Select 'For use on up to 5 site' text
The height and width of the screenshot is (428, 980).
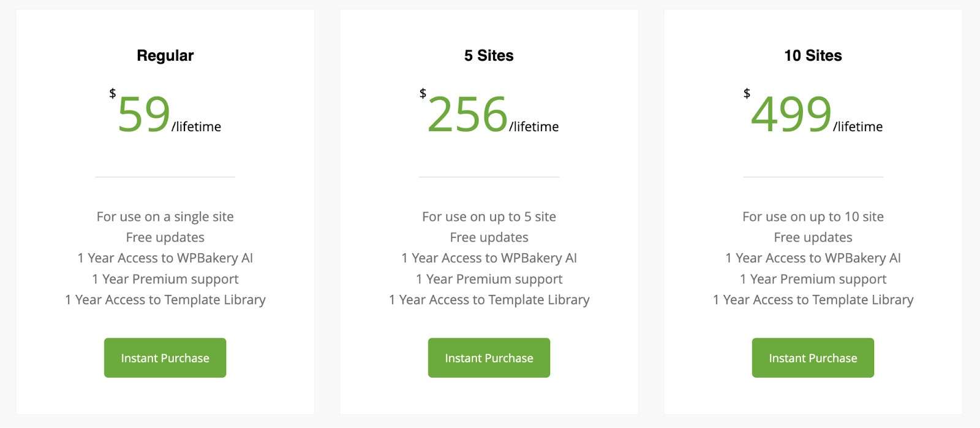click(488, 216)
